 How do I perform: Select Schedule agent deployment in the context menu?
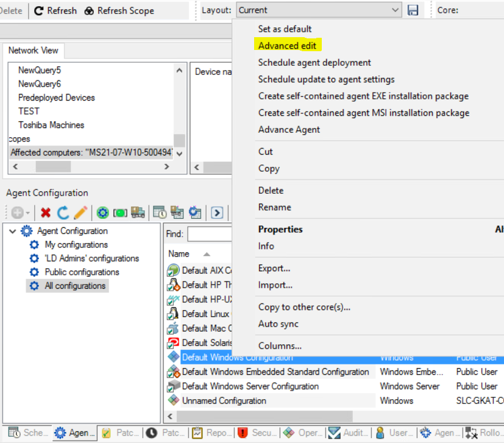tap(314, 63)
